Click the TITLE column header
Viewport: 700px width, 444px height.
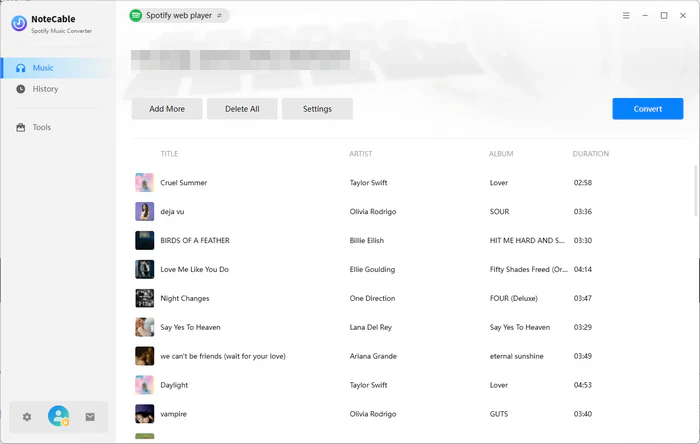point(171,154)
